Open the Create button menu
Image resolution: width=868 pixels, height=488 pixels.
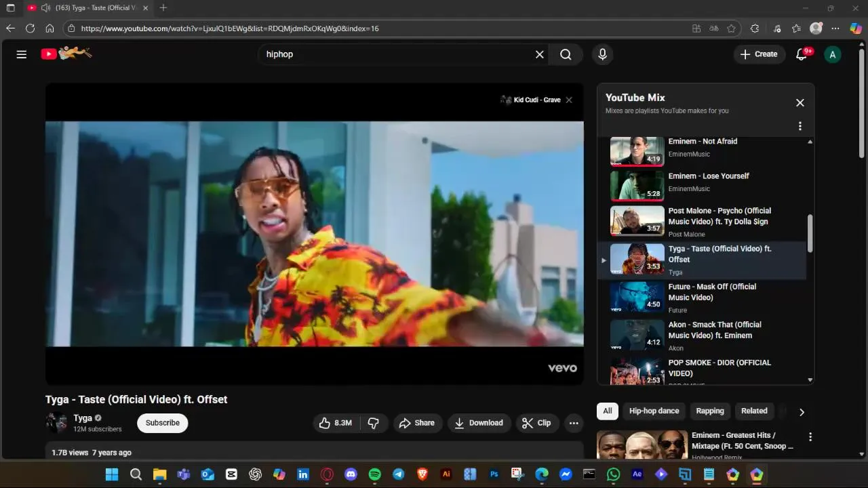coord(759,54)
